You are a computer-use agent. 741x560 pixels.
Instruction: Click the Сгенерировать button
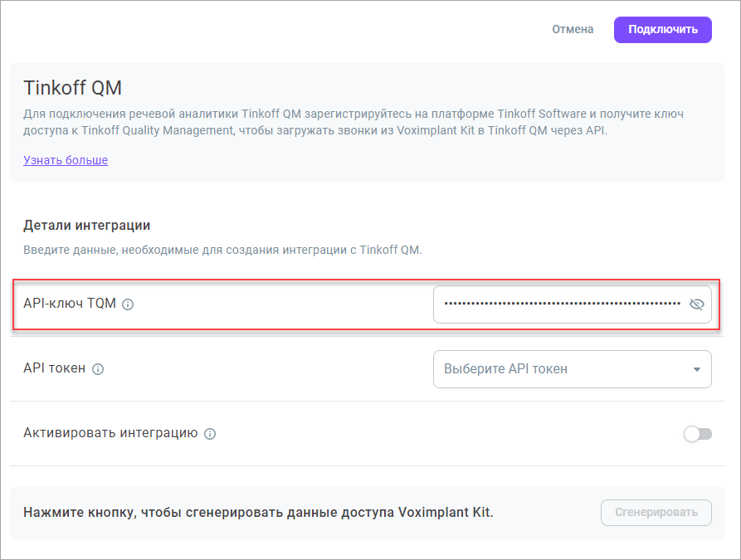656,512
